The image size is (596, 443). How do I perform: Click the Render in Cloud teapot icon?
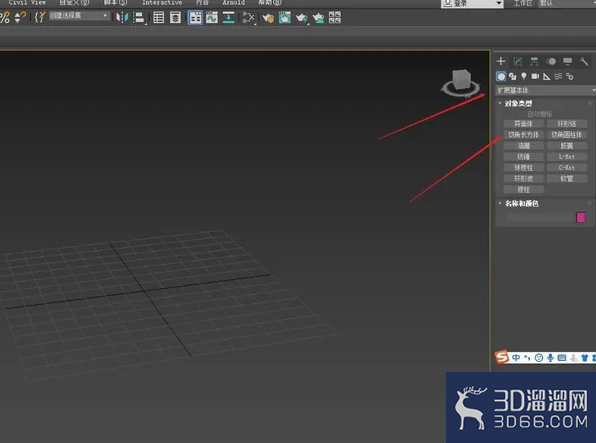tap(318, 17)
